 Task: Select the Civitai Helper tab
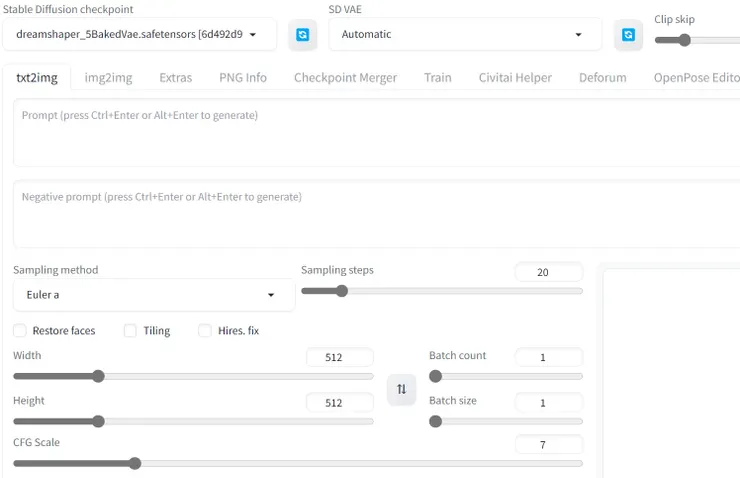click(515, 77)
